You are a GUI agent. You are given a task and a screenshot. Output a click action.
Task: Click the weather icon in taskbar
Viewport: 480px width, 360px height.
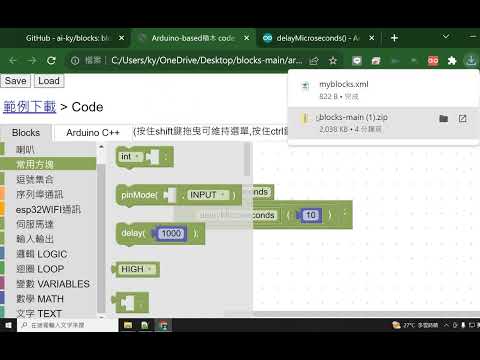pos(396,325)
